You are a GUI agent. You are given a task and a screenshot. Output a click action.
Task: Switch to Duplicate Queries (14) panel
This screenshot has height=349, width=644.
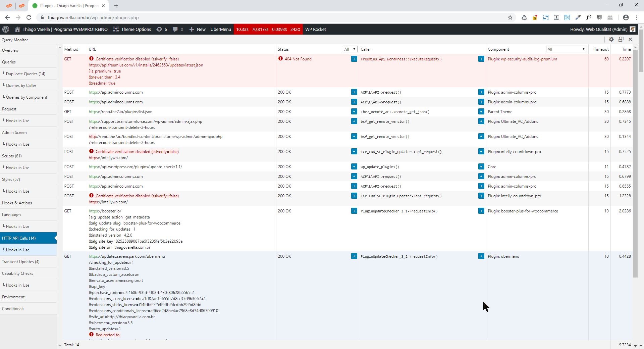click(x=25, y=74)
